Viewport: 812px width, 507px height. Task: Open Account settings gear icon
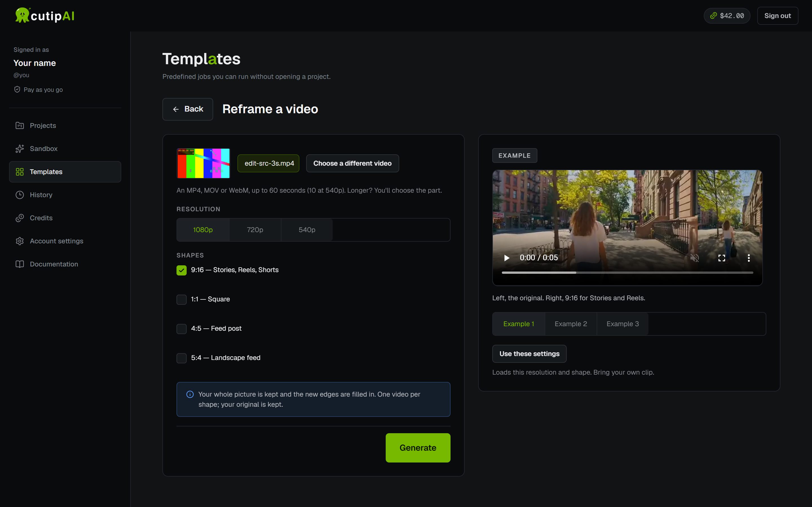pyautogui.click(x=20, y=241)
